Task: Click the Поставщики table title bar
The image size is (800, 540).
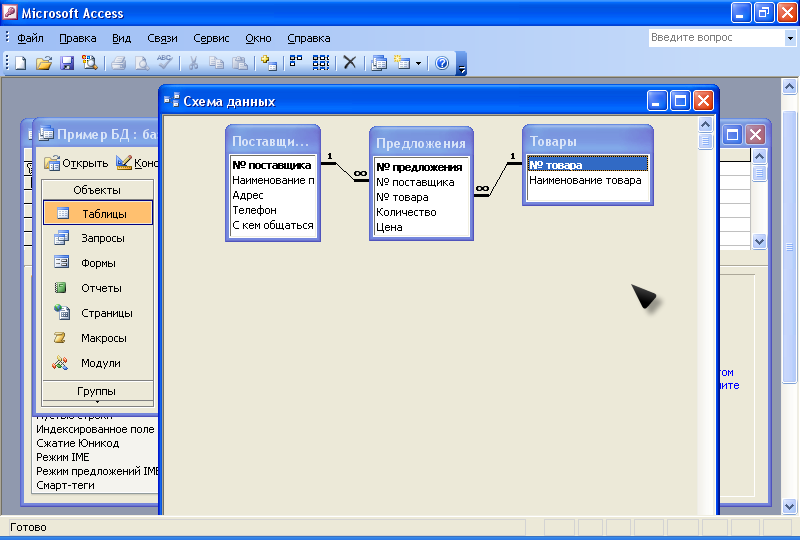Action: (x=272, y=141)
